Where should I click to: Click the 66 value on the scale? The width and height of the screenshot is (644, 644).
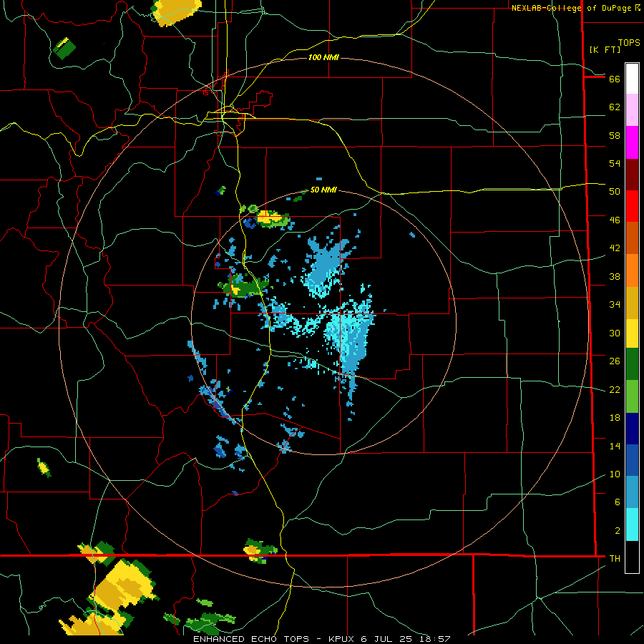click(x=615, y=79)
